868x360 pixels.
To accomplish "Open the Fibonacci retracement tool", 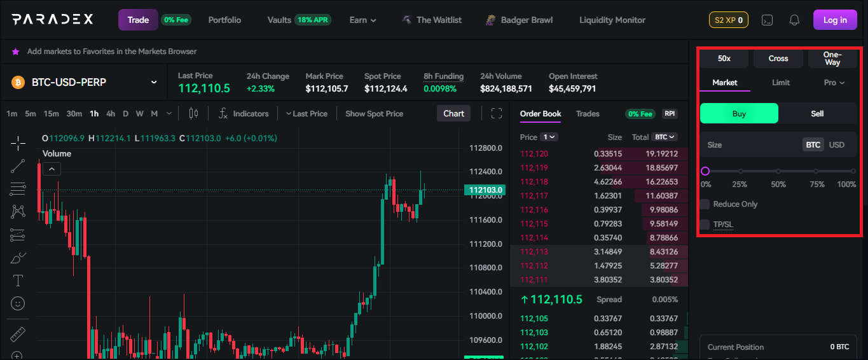I will 18,189.
